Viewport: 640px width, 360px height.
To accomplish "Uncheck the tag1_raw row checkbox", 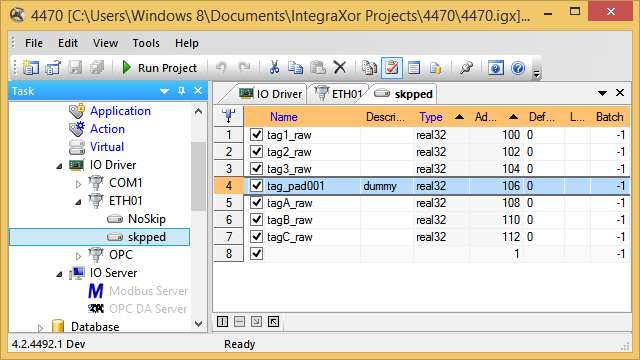I will [x=256, y=135].
